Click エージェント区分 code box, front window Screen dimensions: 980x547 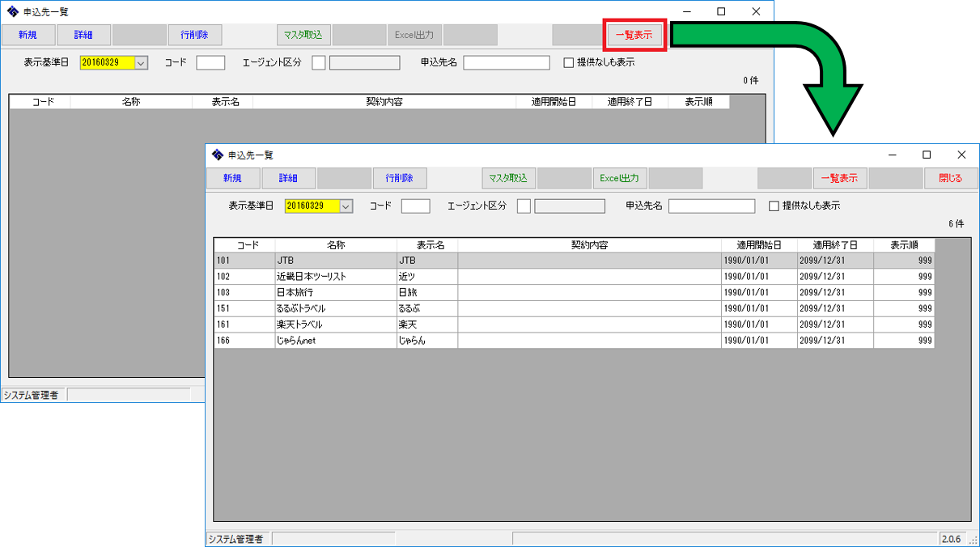[524, 206]
